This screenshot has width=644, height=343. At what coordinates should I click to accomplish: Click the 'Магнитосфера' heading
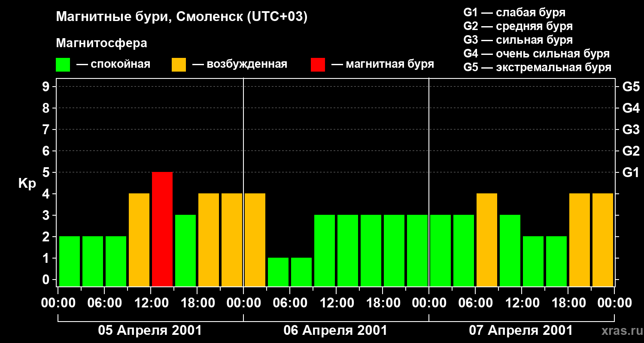point(102,43)
